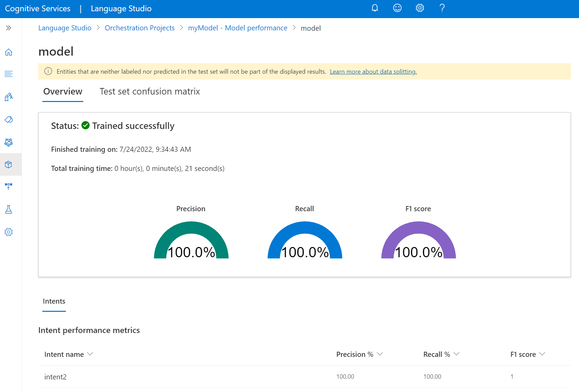Select the Overview tab
This screenshot has height=392, width=579.
(63, 91)
